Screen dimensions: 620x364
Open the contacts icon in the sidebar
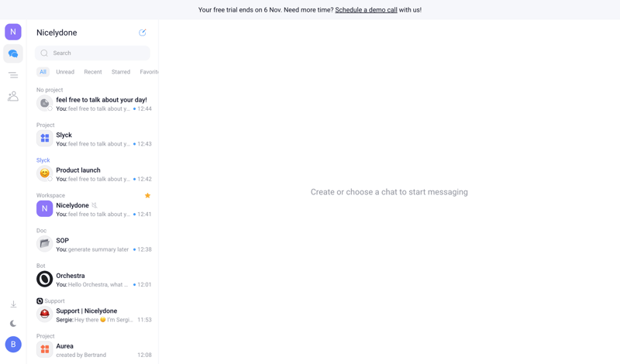point(13,96)
